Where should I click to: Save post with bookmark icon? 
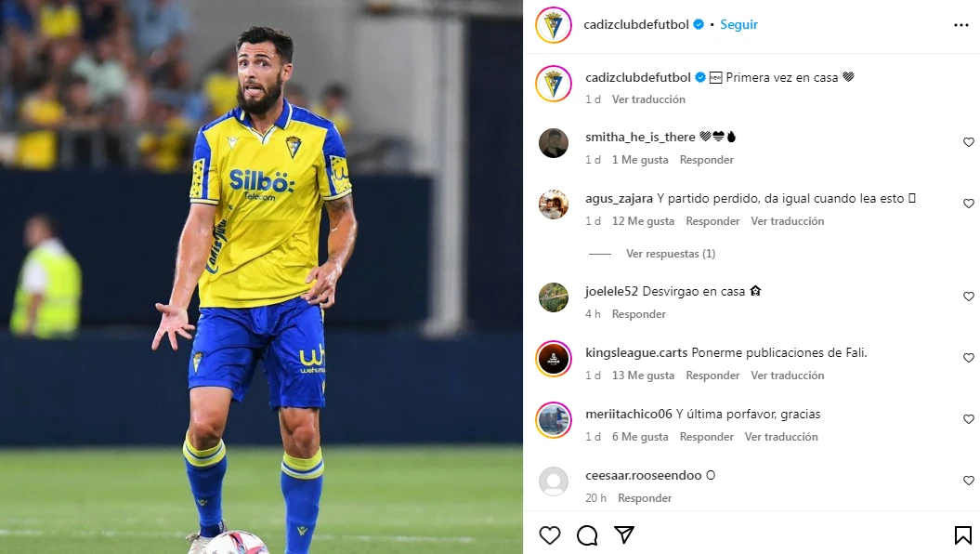962,535
